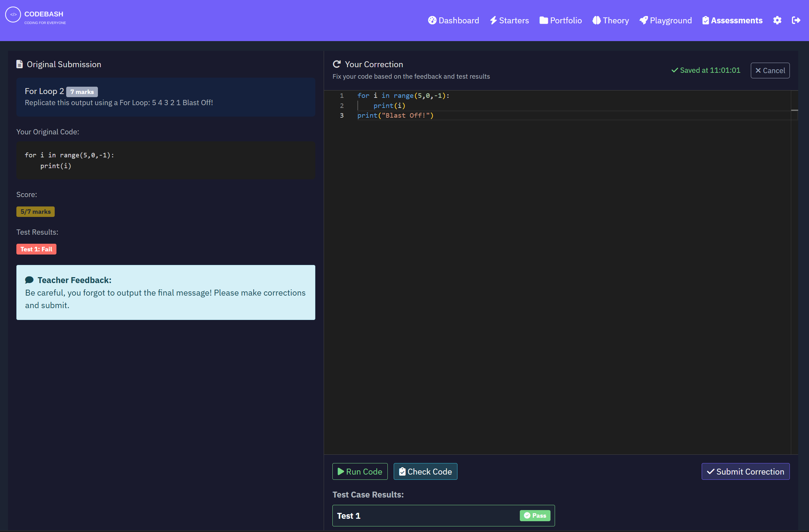
Task: Click the logout arrow icon
Action: (x=796, y=21)
